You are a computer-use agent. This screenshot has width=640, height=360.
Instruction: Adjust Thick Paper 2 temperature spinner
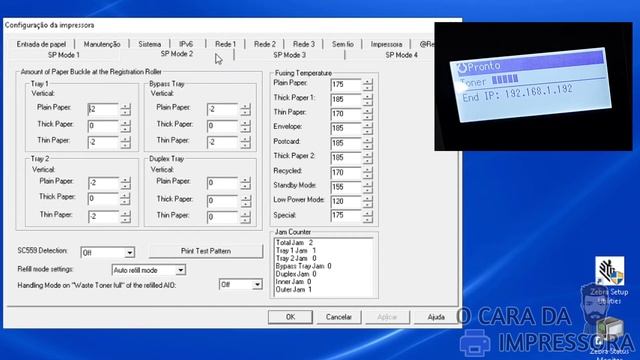(x=367, y=158)
